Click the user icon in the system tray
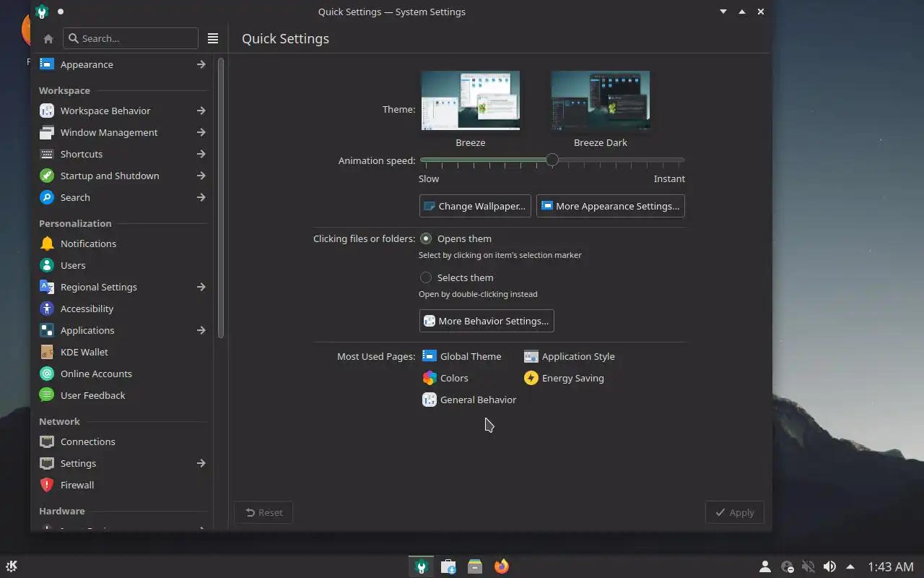Image resolution: width=924 pixels, height=578 pixels. [765, 567]
